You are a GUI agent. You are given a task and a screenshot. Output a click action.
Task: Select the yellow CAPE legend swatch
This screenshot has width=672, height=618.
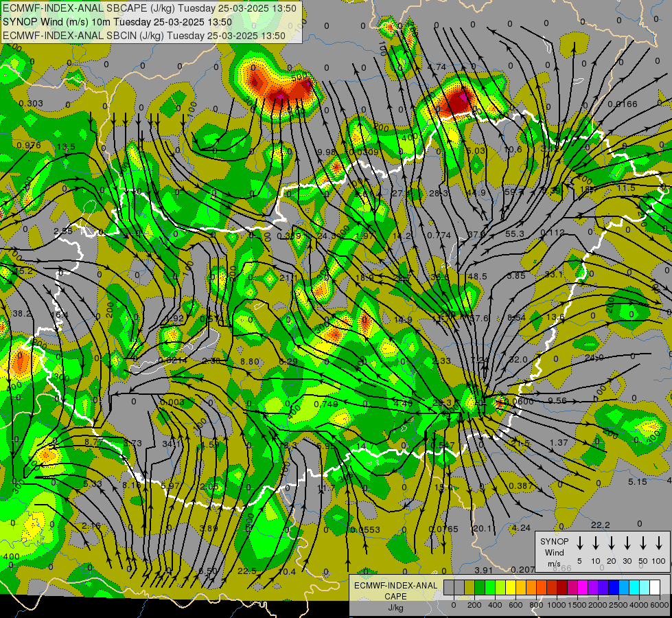pyautogui.click(x=511, y=588)
